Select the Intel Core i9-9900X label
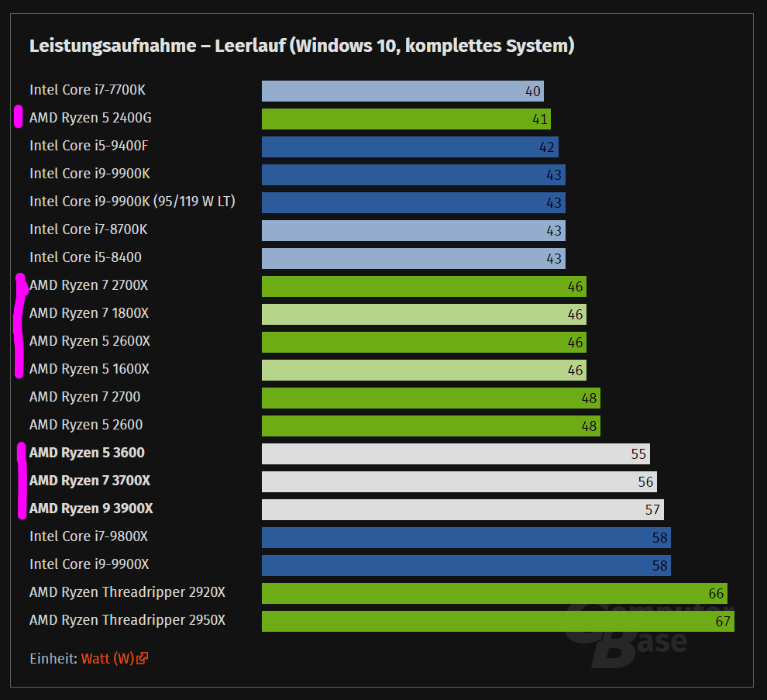The height and width of the screenshot is (700, 767). (x=89, y=564)
